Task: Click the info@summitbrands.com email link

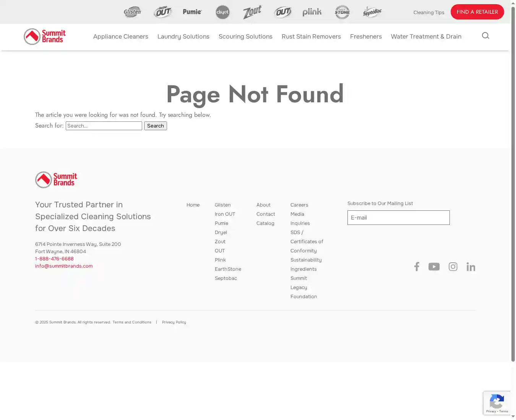Action: 64,266
